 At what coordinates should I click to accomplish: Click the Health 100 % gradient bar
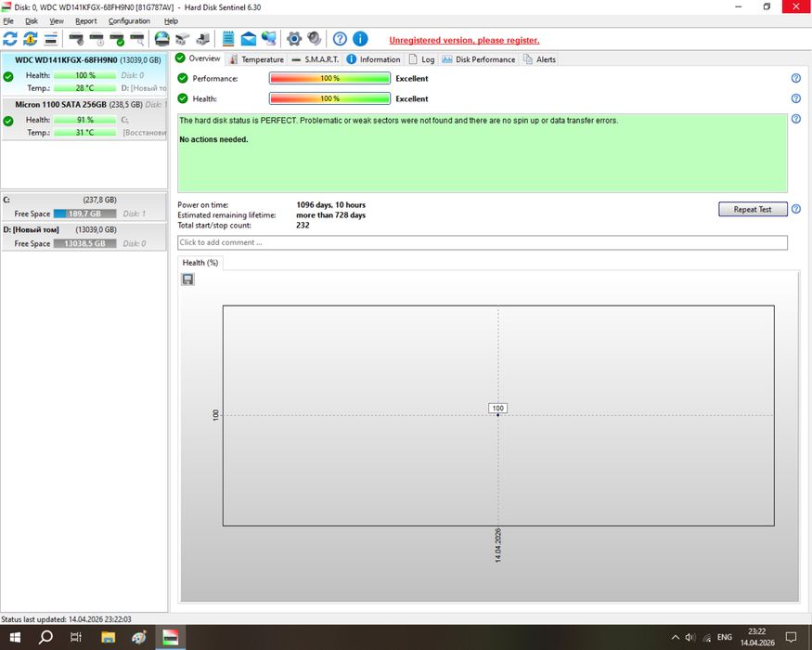[x=329, y=98]
